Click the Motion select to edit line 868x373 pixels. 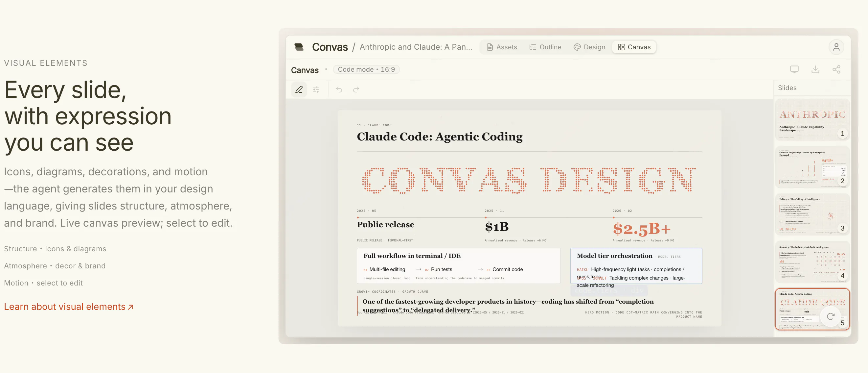43,283
